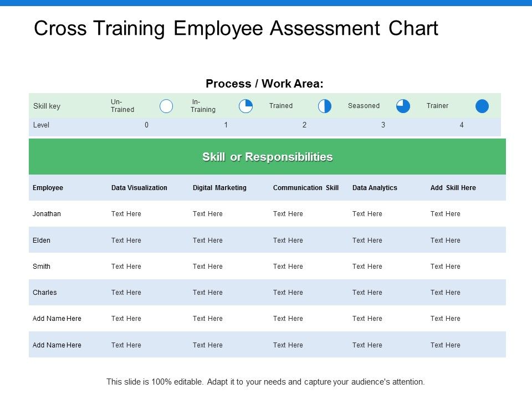Image resolution: width=532 pixels, height=399 pixels.
Task: Select the Communication Skill column header
Action: pos(306,188)
